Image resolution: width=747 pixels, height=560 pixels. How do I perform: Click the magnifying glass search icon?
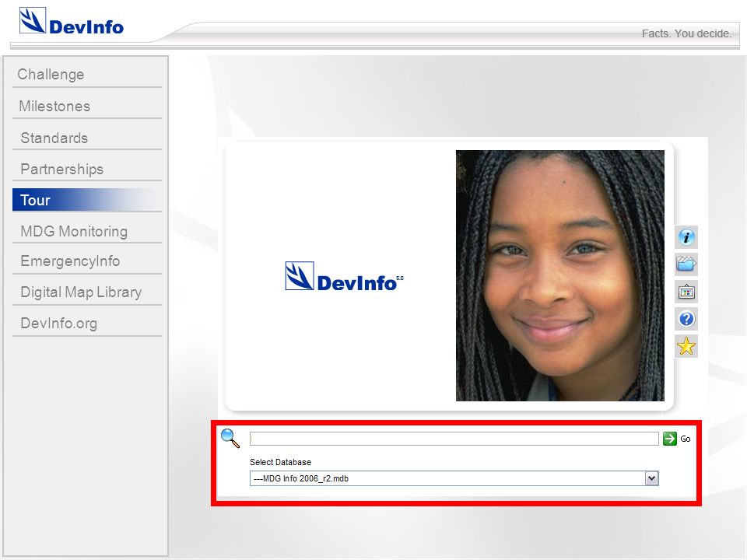pos(230,438)
